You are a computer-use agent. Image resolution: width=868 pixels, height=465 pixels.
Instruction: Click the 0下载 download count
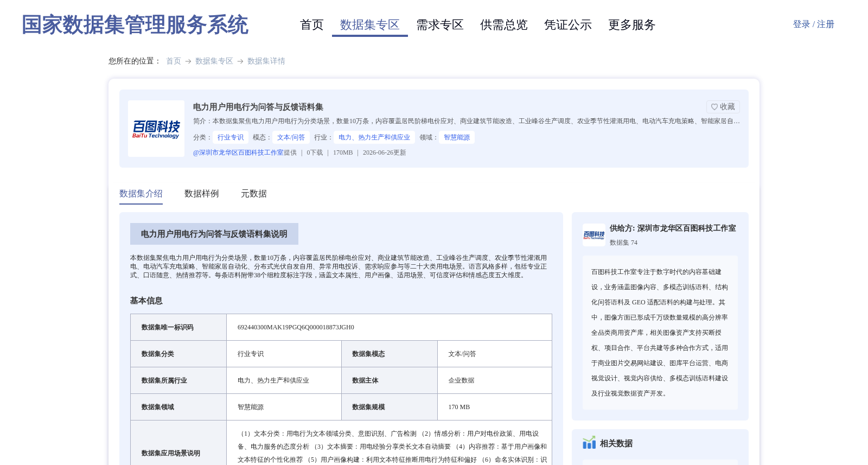click(315, 152)
